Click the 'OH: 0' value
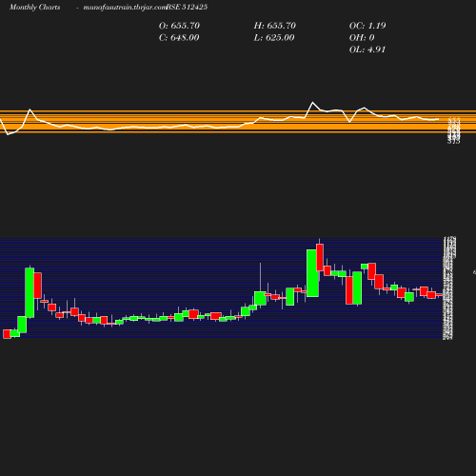This screenshot has height=476, width=476. click(362, 38)
